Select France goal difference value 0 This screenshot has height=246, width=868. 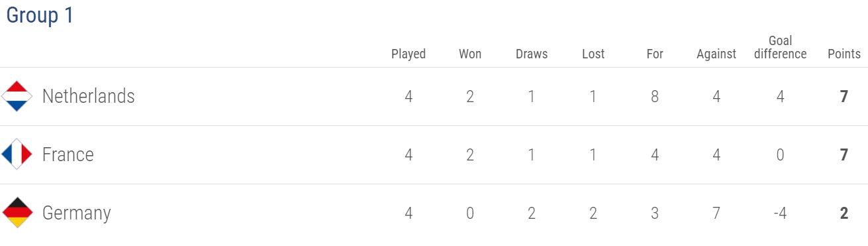pyautogui.click(x=781, y=155)
